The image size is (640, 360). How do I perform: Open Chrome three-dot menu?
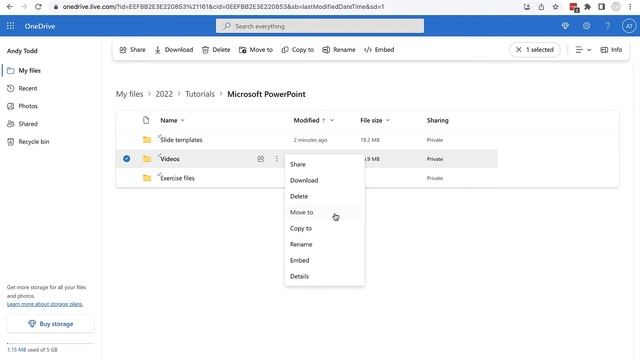pyautogui.click(x=630, y=7)
